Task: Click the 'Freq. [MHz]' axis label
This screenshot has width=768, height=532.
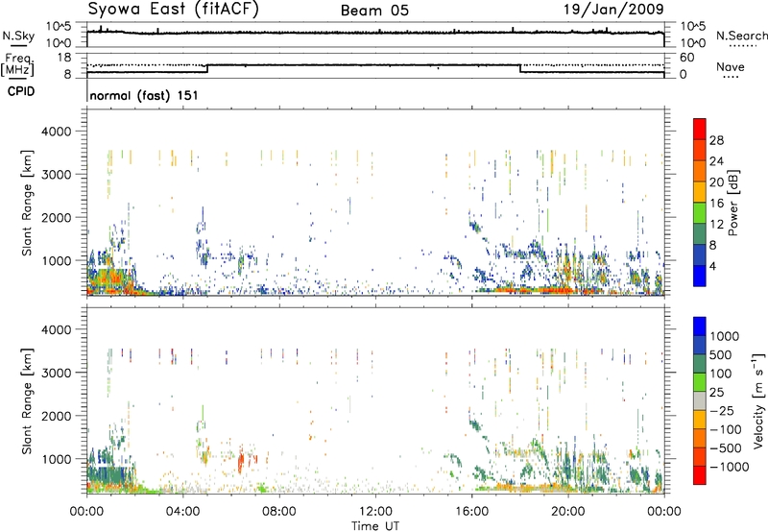Action: tap(17, 64)
